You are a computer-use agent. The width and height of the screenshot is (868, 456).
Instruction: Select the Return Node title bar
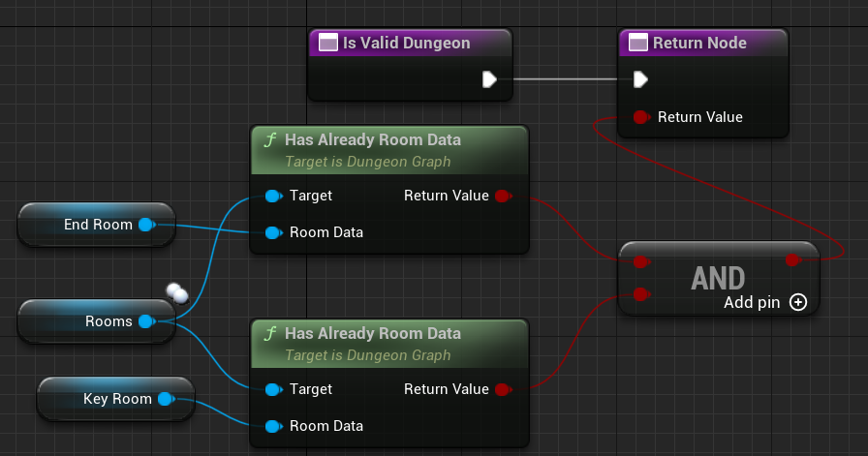[x=697, y=43]
